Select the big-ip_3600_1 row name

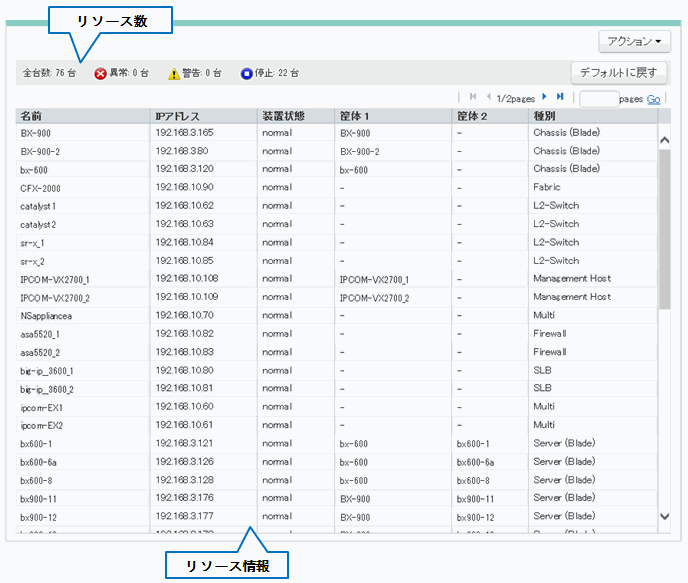point(47,372)
